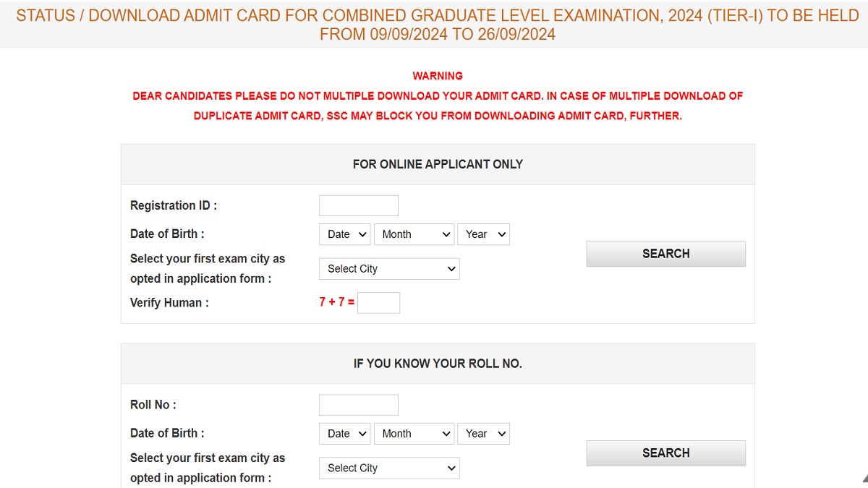Click the red WARNING heading text
Viewport: 868px width, 488px height.
[x=438, y=75]
